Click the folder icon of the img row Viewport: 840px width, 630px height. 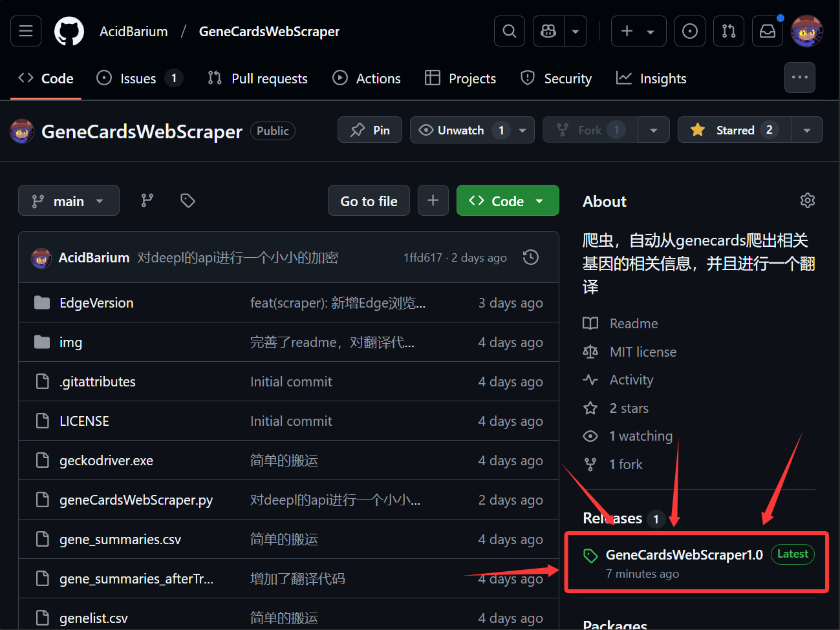42,341
